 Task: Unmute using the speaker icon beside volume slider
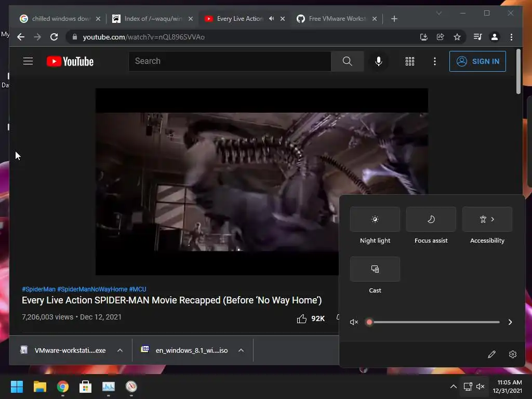coord(354,322)
